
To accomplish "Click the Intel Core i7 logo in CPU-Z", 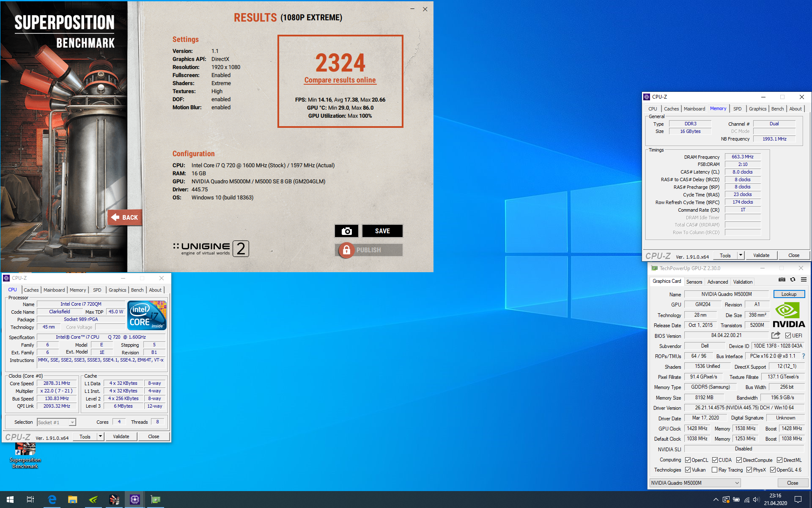I will 147,315.
